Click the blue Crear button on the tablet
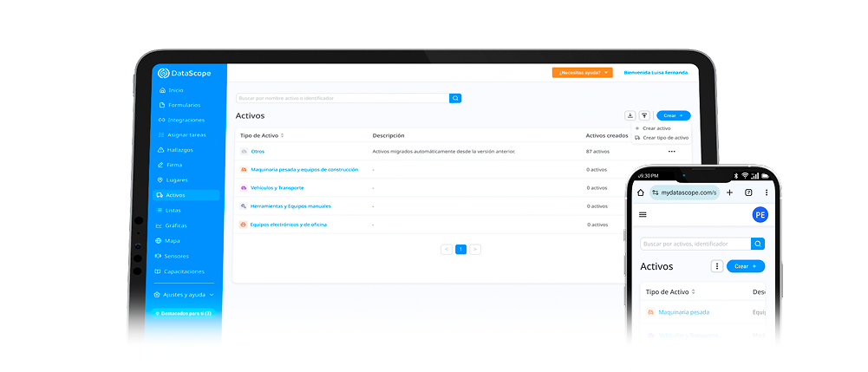This screenshot has height=372, width=868. [673, 115]
